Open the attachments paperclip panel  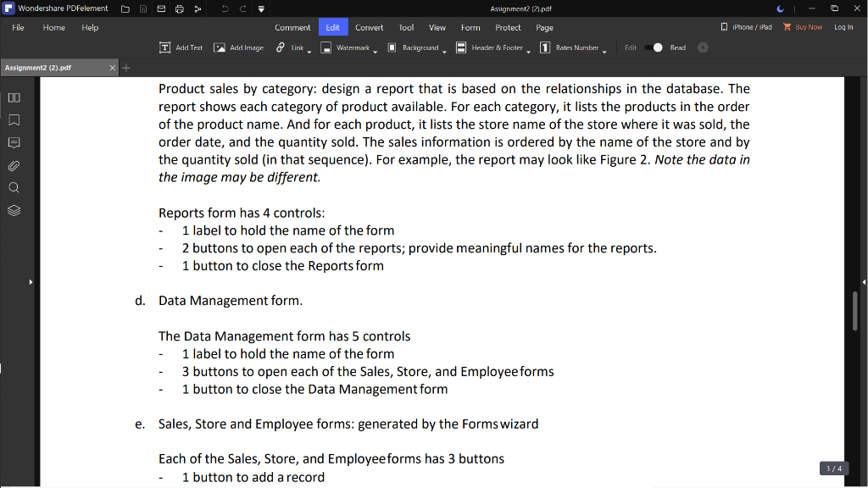coord(14,165)
